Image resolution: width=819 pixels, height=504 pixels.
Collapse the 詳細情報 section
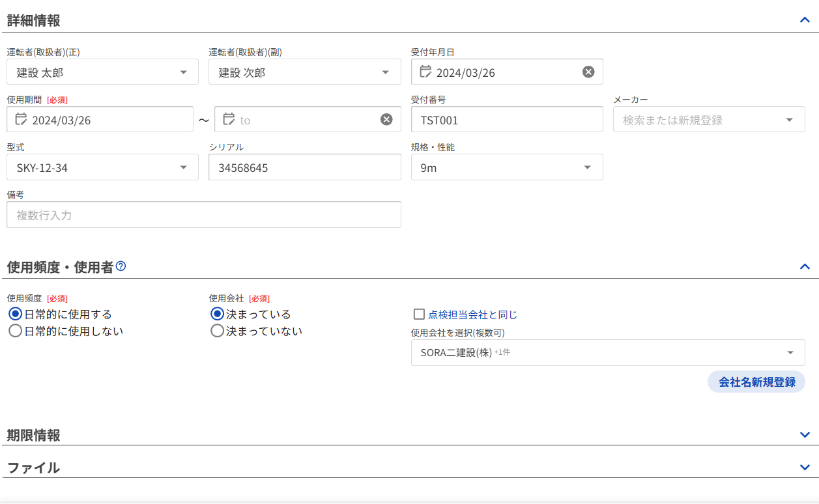coord(805,20)
